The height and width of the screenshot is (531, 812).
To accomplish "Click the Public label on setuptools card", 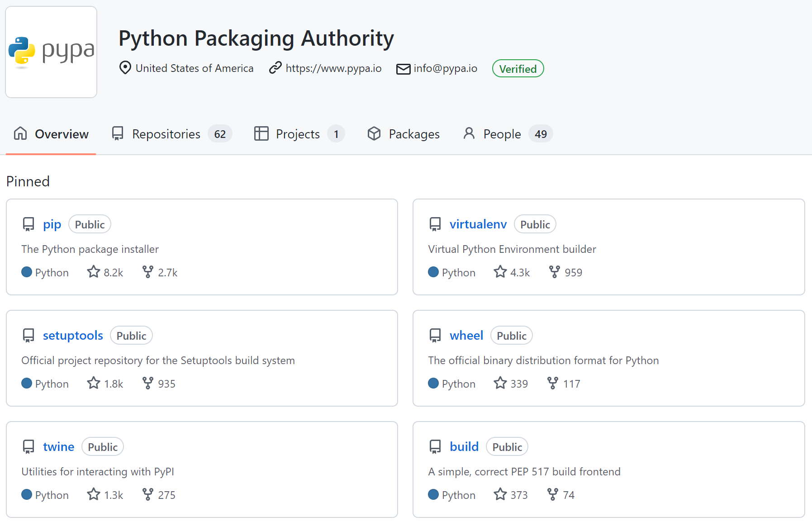I will [x=131, y=336].
